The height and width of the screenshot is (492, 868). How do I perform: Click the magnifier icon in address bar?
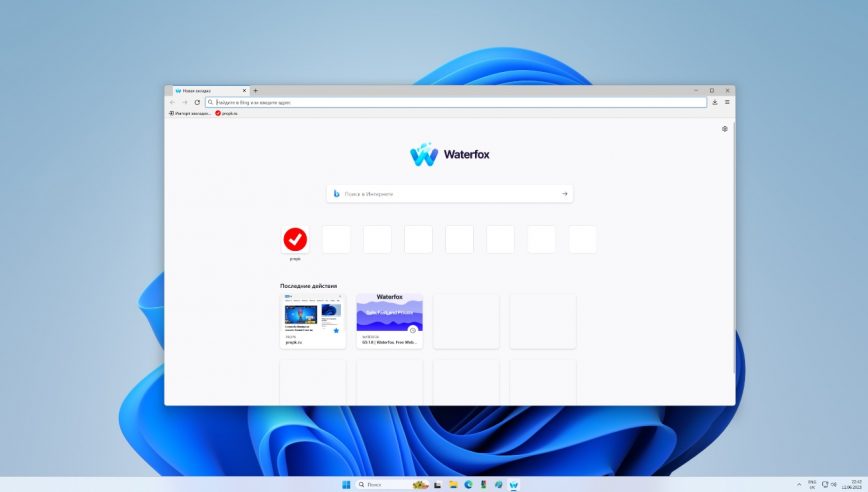[210, 102]
